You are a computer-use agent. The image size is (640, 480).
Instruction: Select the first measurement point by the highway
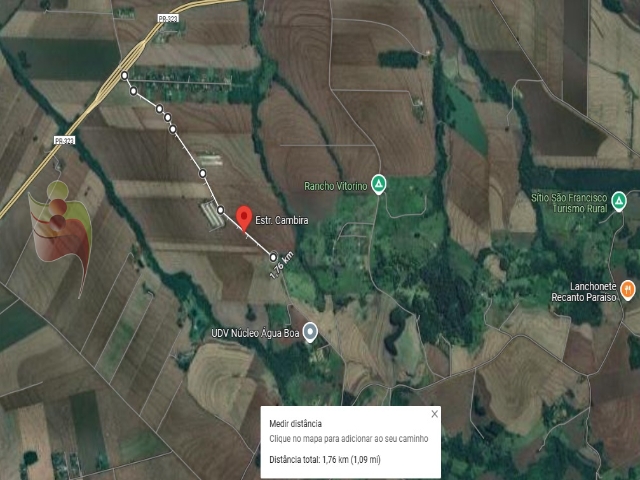[x=124, y=76]
